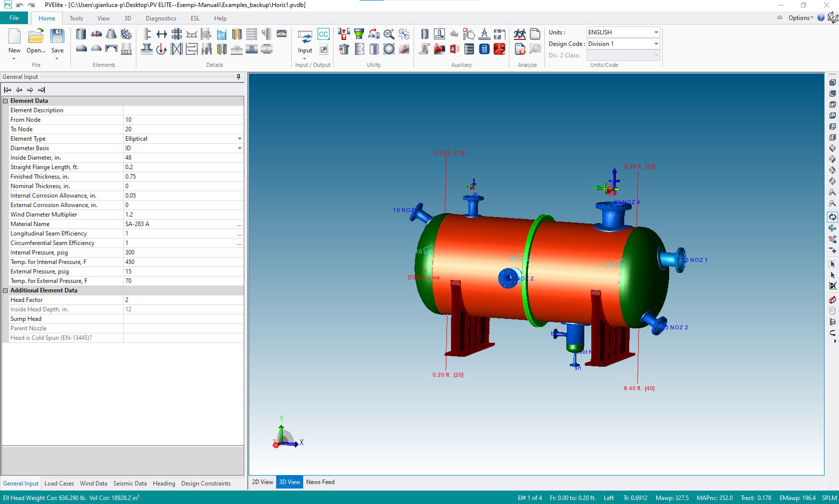Click the MAPnc: 352.0 status entry
This screenshot has height=504, width=839.
715,498
